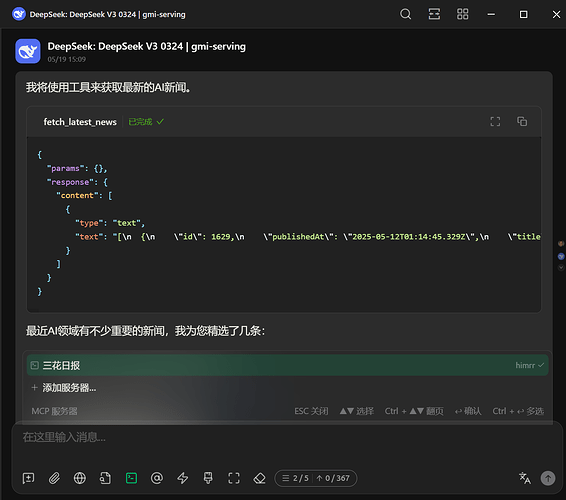Copy the fetch_latest_news tool result
Screen dimensions: 566x500
pyautogui.click(x=522, y=121)
